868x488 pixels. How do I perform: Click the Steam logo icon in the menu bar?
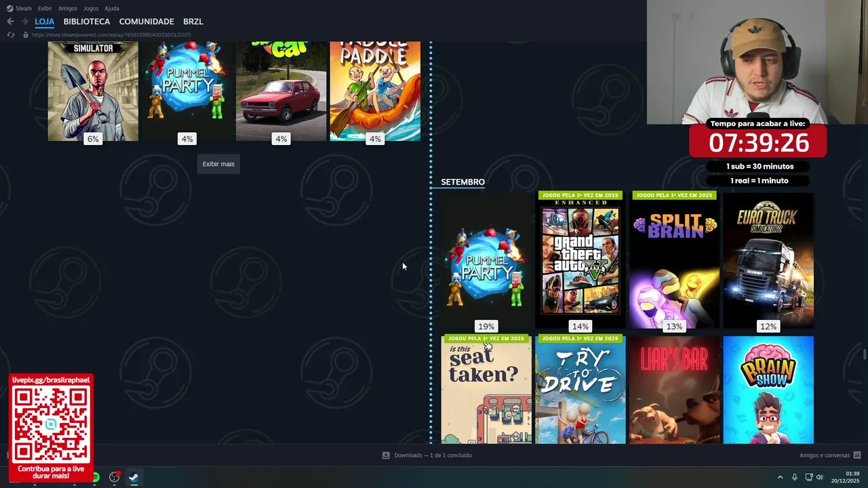(9, 8)
